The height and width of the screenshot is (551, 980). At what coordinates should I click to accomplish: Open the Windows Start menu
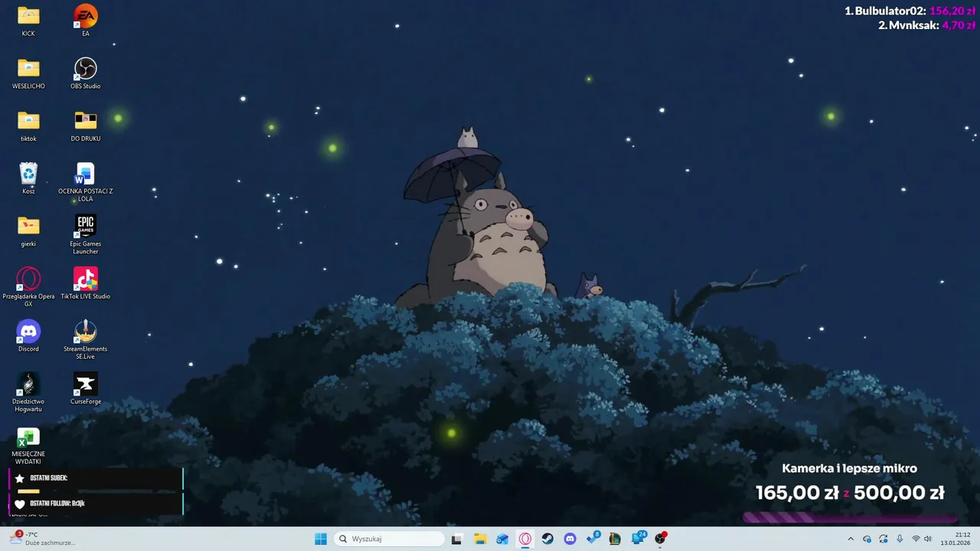click(321, 539)
